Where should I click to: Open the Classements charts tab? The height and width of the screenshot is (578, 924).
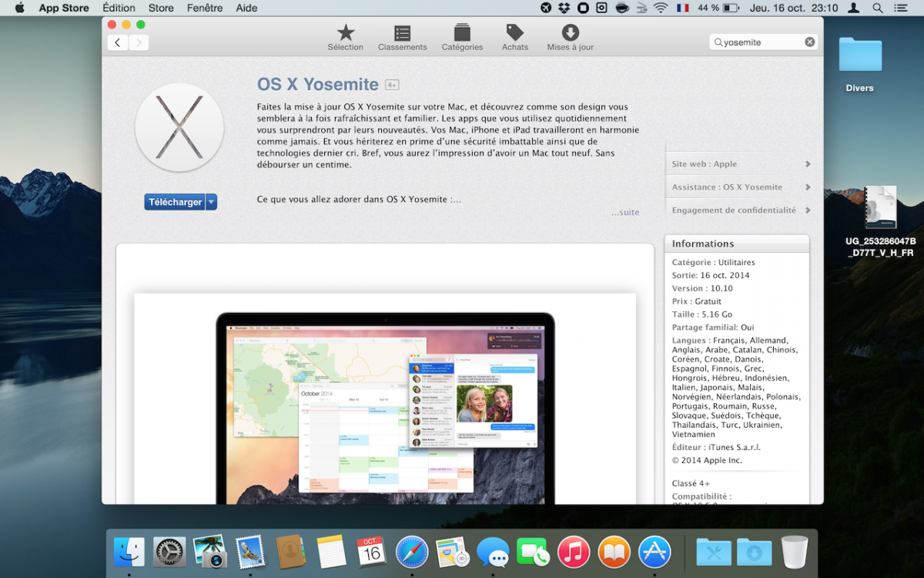(402, 37)
